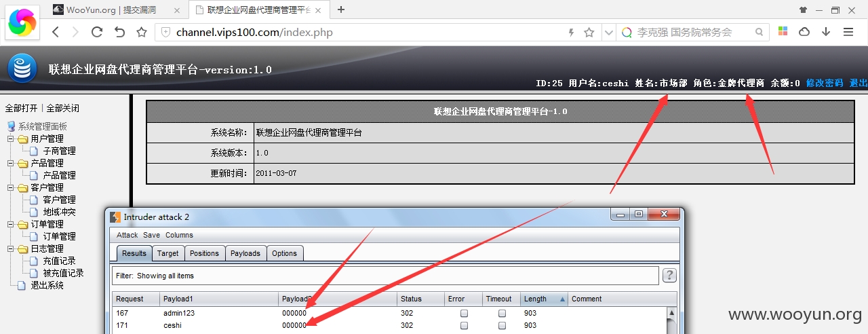The height and width of the screenshot is (334, 868).
Task: Click the favorite star inside address bar
Action: (589, 32)
